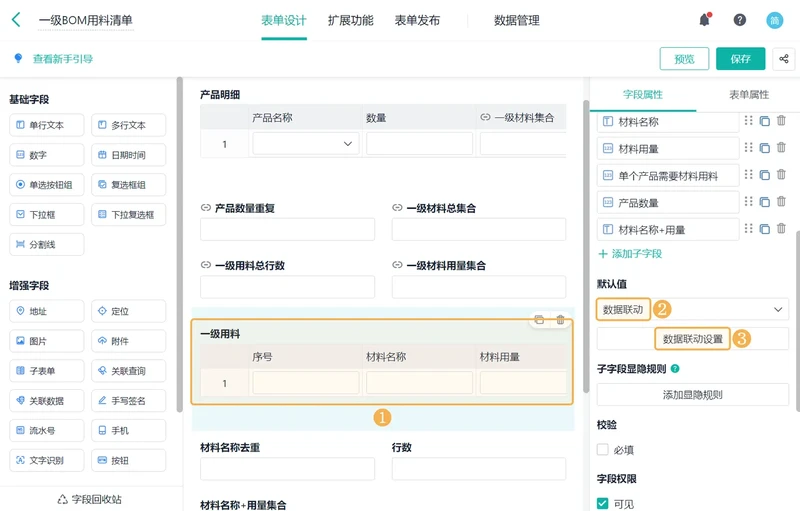Go back using the left arrow icon

click(16, 20)
